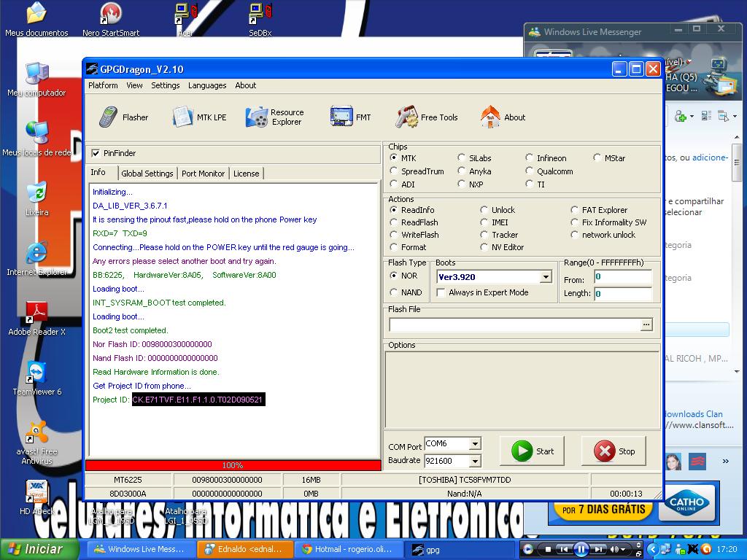Open the Flasher tool
This screenshot has height=560, width=747.
click(x=123, y=117)
